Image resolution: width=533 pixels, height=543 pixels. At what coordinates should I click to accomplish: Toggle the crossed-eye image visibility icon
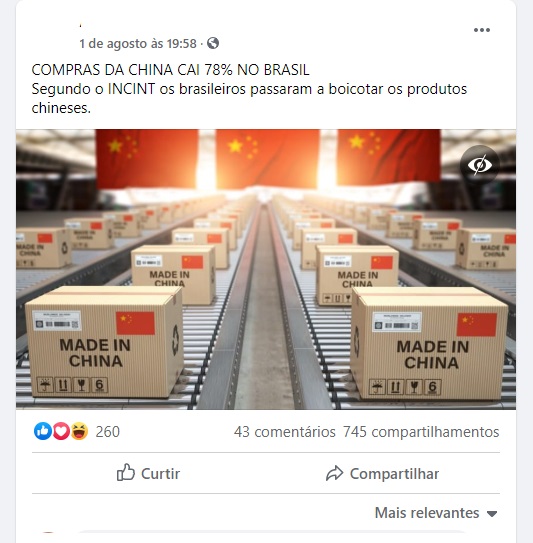[480, 164]
